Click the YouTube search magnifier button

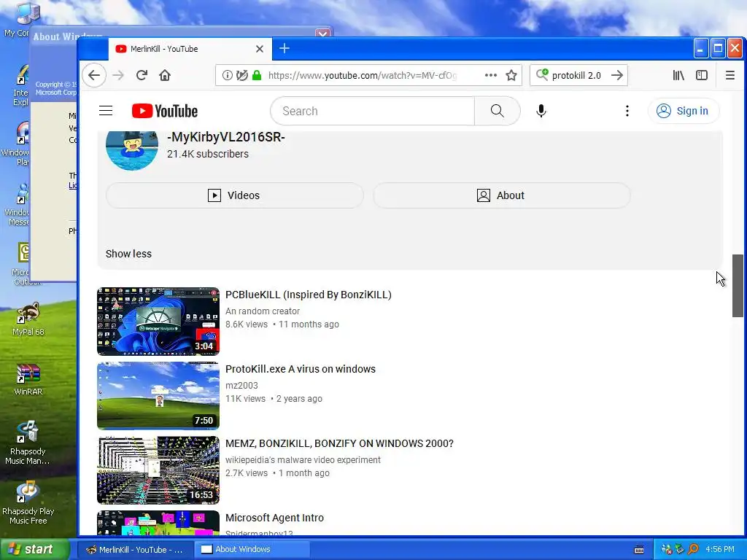498,111
